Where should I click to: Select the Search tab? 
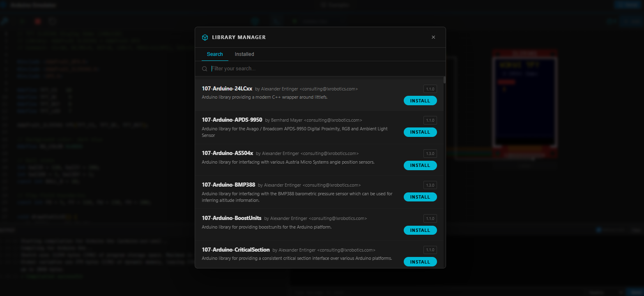(x=215, y=54)
